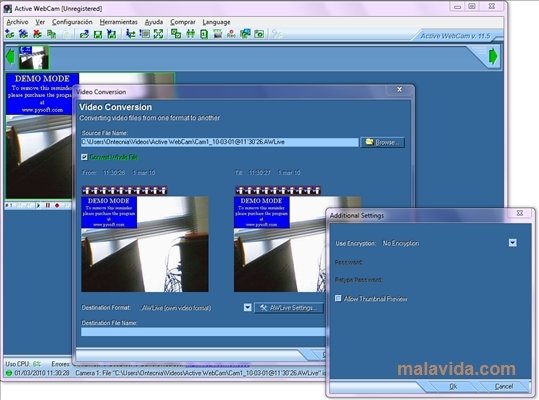Click the Till time 11:30:27 value
539x400 pixels.
260,173
